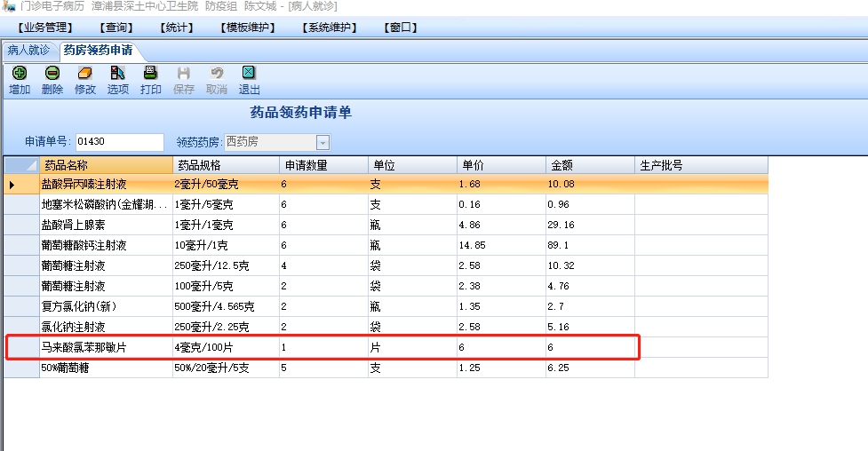This screenshot has height=451, width=868.
Task: Click the 申请单号 input field
Action: coord(120,142)
